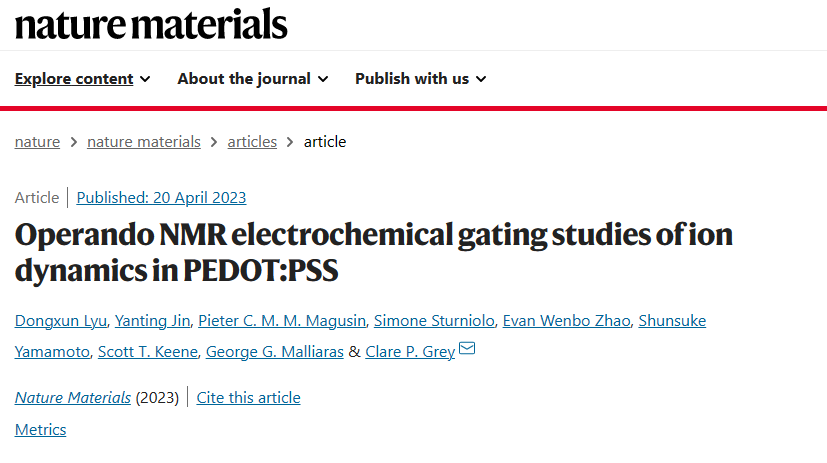The width and height of the screenshot is (827, 463).
Task: Click author Simone Sturniolo
Action: pos(434,321)
